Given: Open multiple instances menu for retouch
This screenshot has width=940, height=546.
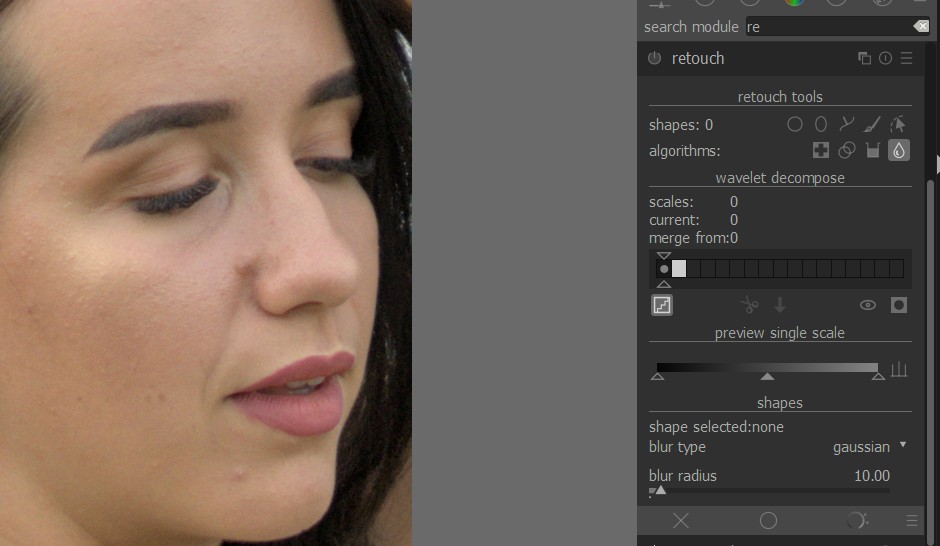Looking at the screenshot, I should click(x=864, y=58).
